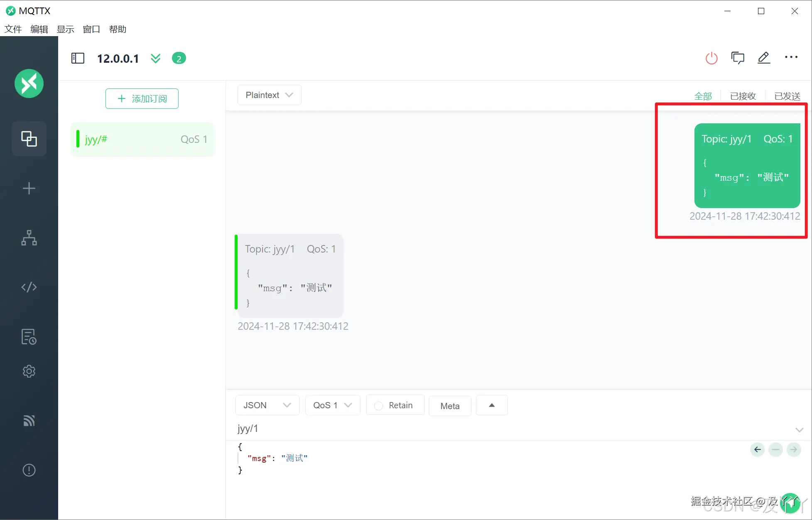Open the Log page in sidebar
812x520 pixels.
point(29,336)
